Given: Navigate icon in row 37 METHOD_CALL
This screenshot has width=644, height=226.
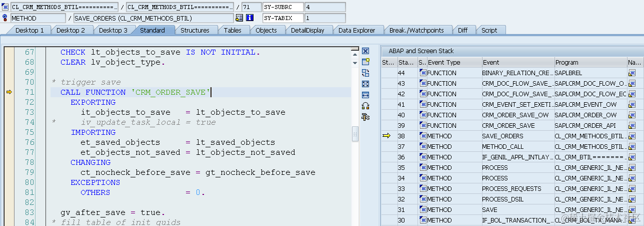Looking at the screenshot, I should pos(632,146).
